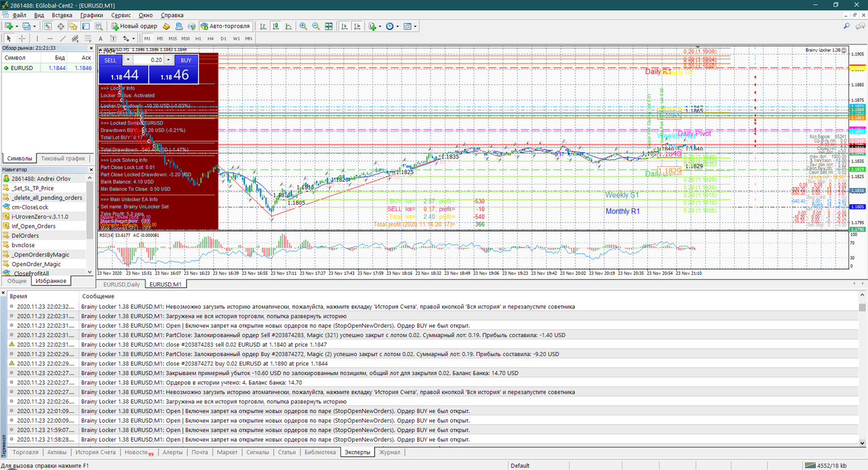Click the Новый ордер button
Viewport: 868px width, 470px height.
click(134, 26)
